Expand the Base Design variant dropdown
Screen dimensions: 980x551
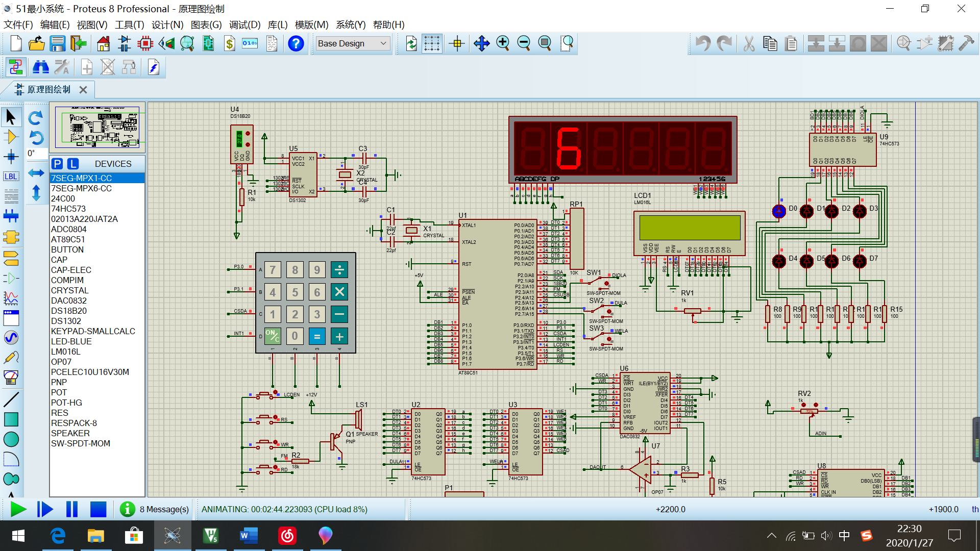point(383,44)
